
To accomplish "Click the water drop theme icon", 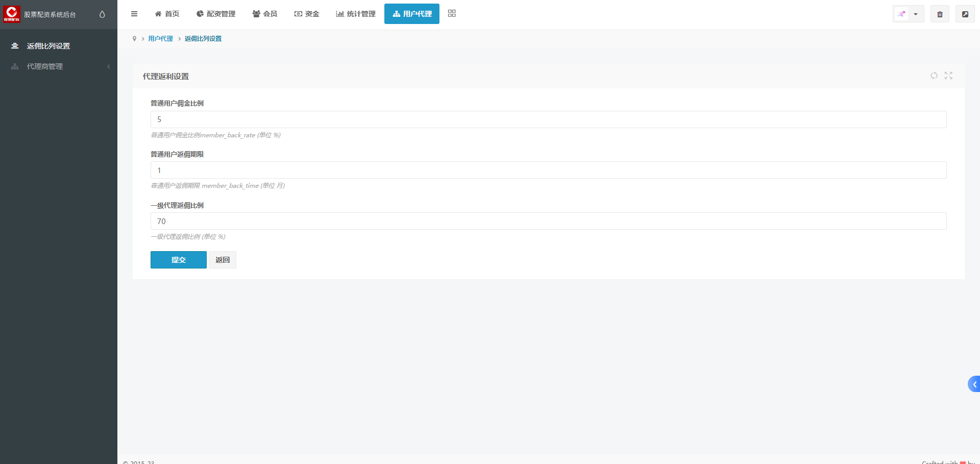I will point(102,14).
